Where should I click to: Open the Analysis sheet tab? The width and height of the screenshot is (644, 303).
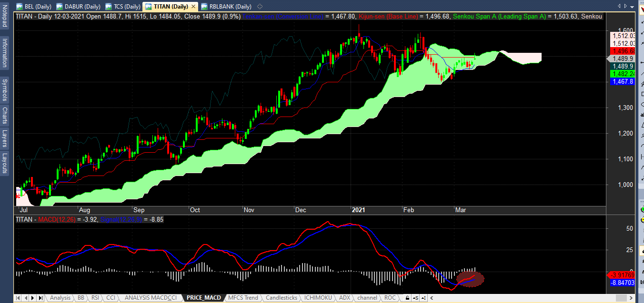60,298
